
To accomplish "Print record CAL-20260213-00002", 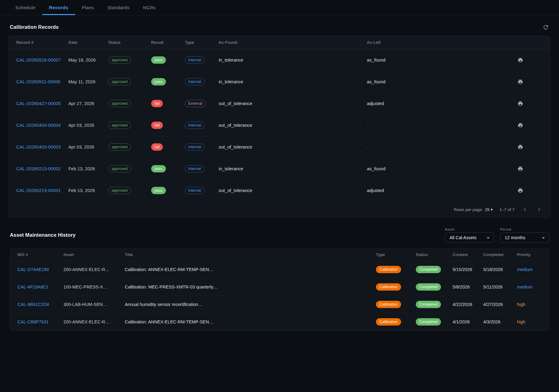I will [x=520, y=169].
